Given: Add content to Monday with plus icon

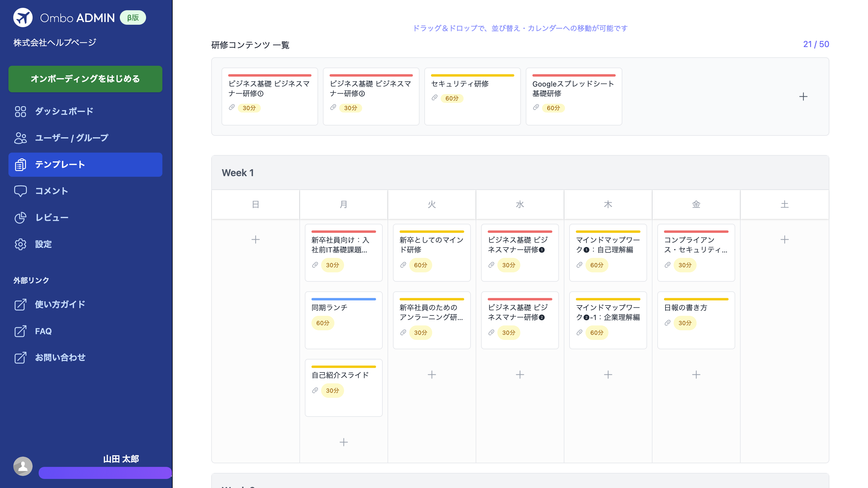Looking at the screenshot, I should pyautogui.click(x=343, y=442).
